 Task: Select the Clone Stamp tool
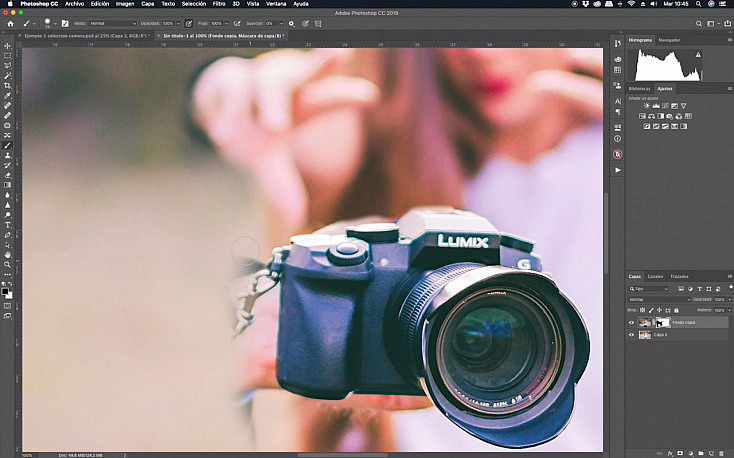coord(7,155)
